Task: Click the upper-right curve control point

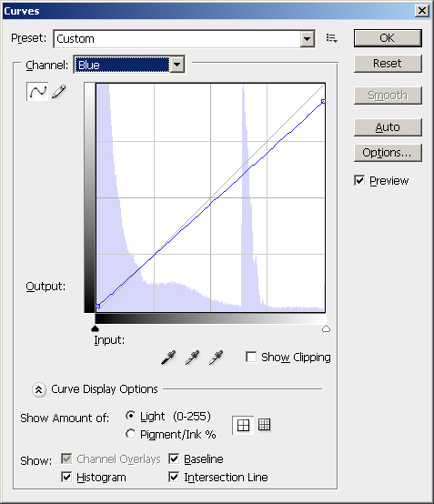Action: click(323, 102)
